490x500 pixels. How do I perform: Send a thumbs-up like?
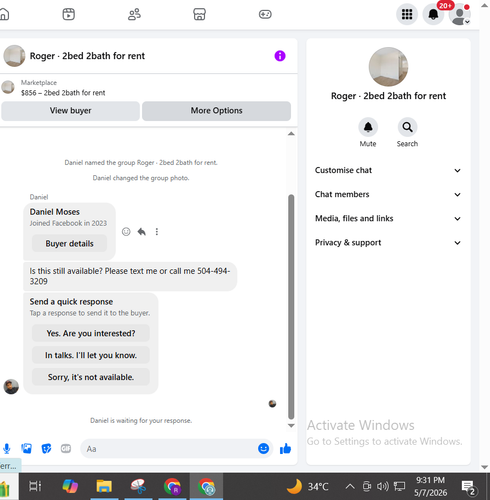pyautogui.click(x=285, y=449)
